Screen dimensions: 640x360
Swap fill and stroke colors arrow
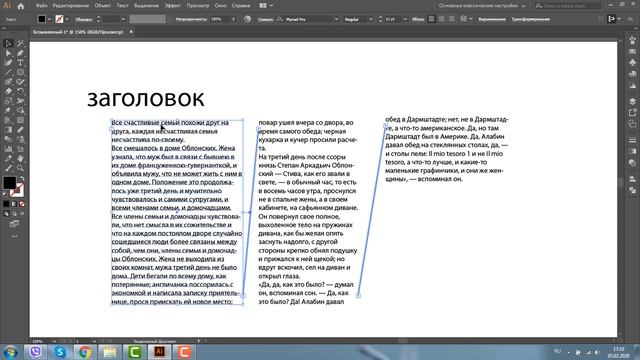pos(22,179)
